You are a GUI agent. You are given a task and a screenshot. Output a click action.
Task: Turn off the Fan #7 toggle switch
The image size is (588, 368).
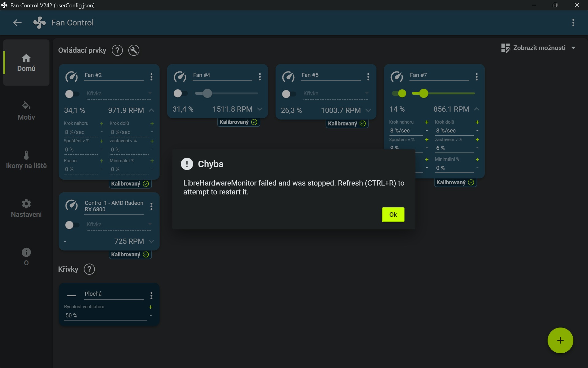tap(399, 93)
